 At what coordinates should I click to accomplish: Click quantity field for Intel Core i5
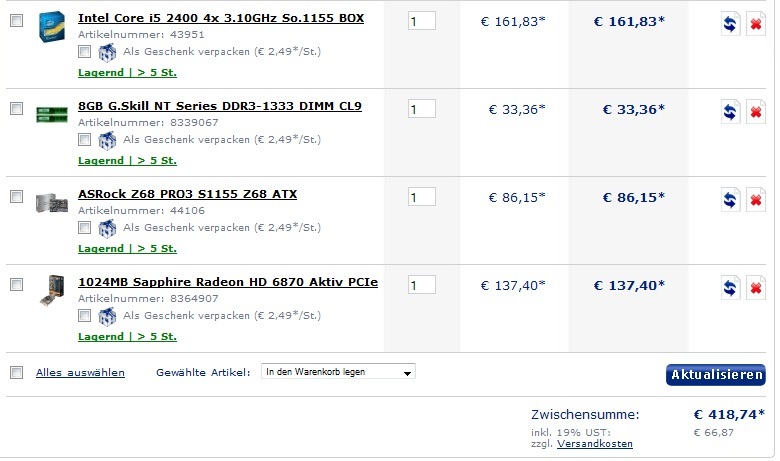pyautogui.click(x=421, y=21)
